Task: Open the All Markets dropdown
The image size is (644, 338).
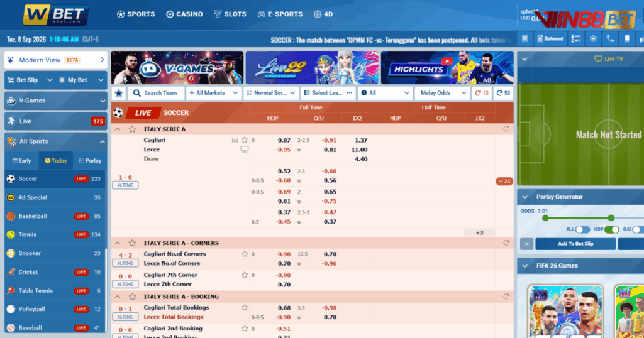Action: [x=214, y=93]
